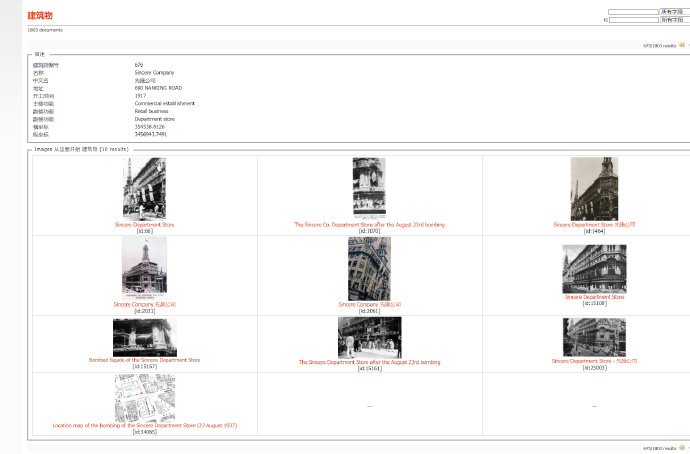690x454 pixels.
Task: Select 'Commercial establishment' value
Action: [x=165, y=103]
